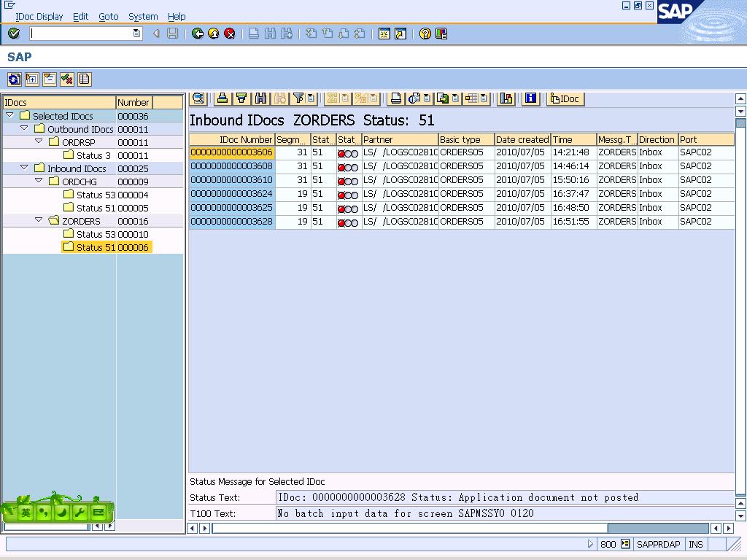Click inside the command field input box
The height and width of the screenshot is (560, 747).
click(80, 33)
